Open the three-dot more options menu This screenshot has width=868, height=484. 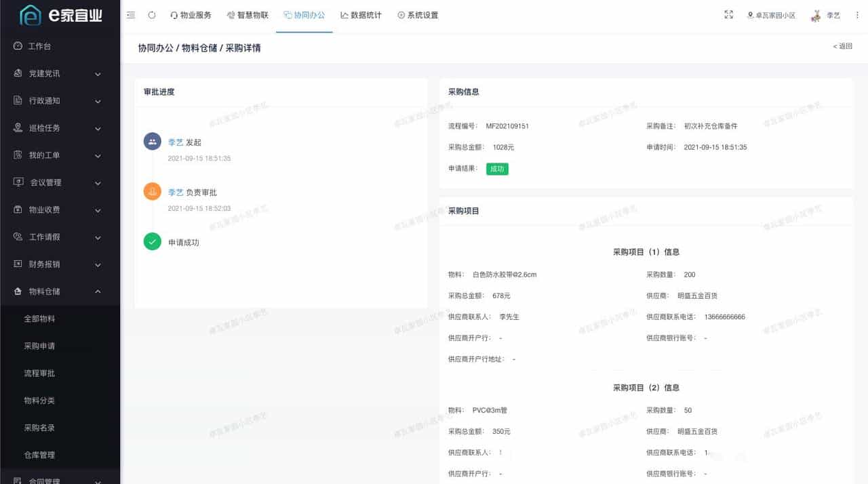[x=858, y=15]
